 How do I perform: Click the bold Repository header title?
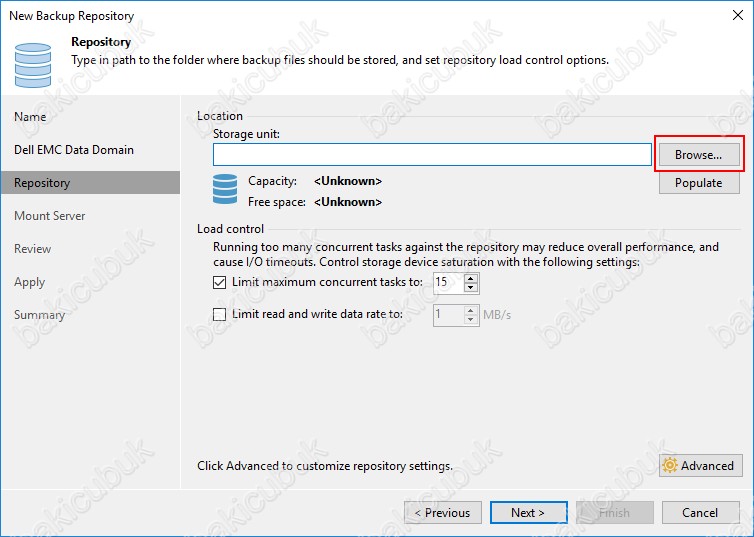pyautogui.click(x=101, y=42)
